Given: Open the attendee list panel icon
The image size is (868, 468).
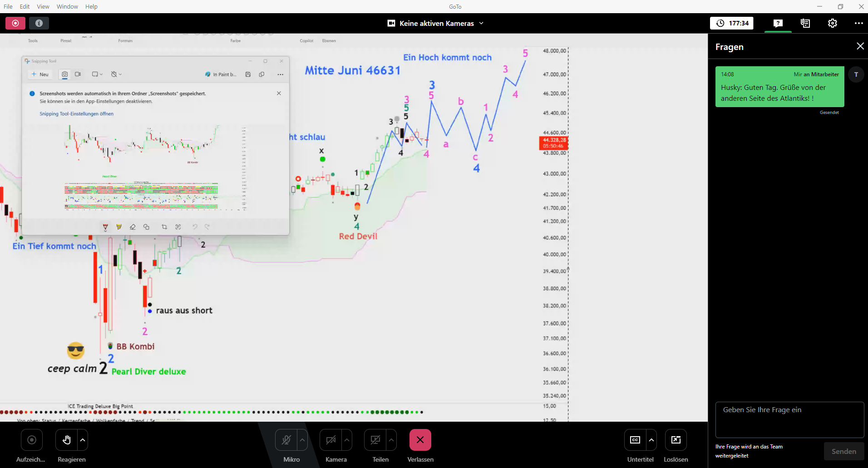Looking at the screenshot, I should (805, 23).
